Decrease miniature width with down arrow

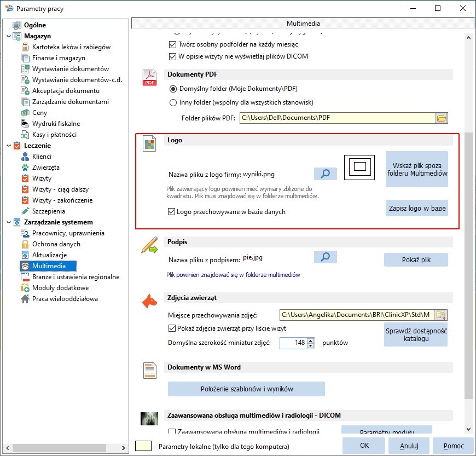tap(310, 346)
